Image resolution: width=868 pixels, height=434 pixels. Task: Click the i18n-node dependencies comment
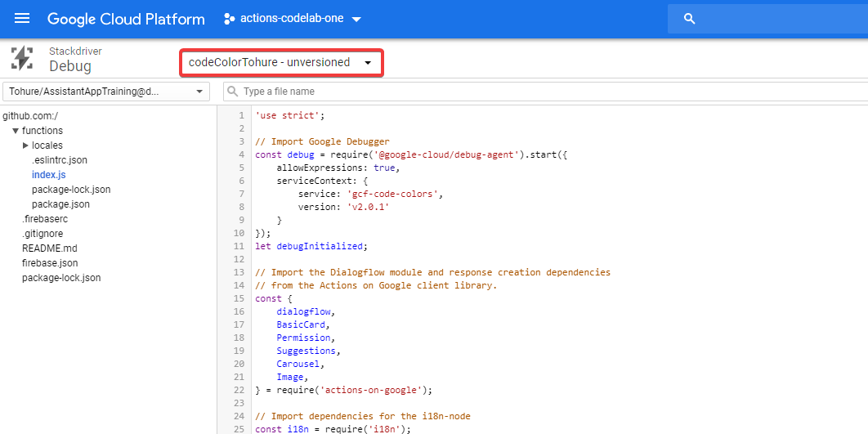pos(363,416)
